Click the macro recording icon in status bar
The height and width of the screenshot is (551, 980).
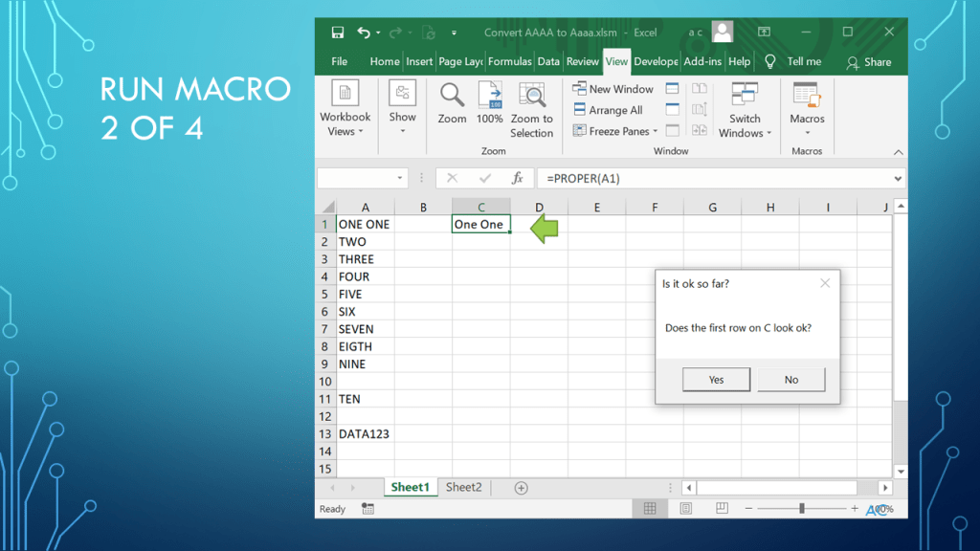[x=368, y=509]
